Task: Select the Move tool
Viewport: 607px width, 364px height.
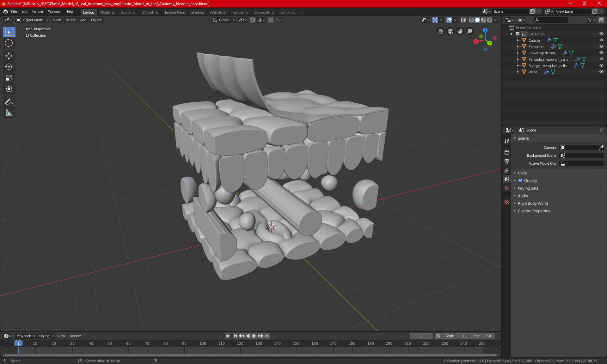Action: [9, 56]
